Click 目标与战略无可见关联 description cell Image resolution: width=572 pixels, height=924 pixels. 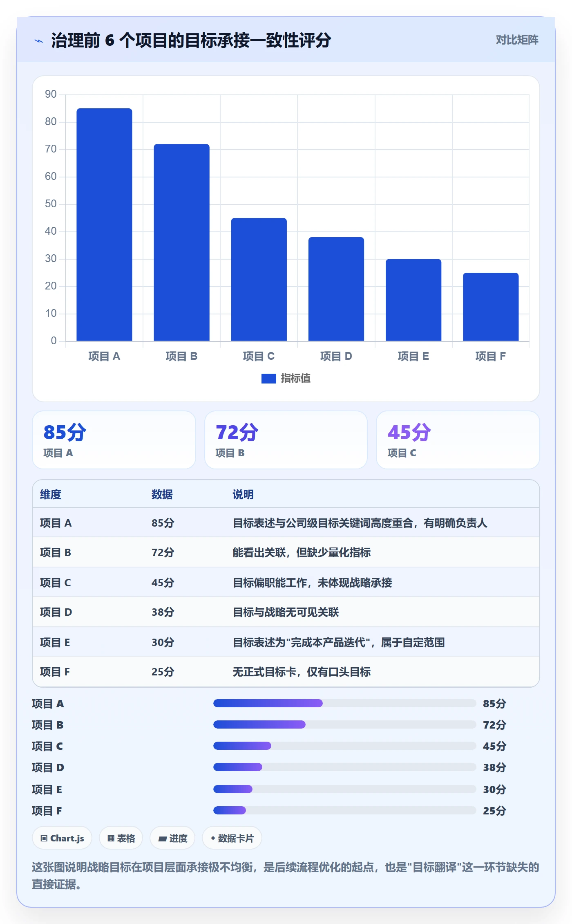(286, 612)
